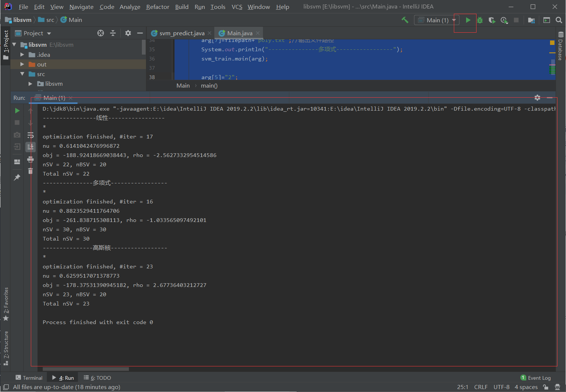Image resolution: width=566 pixels, height=392 pixels.
Task: Click the toolbar Stop square icon
Action: point(516,20)
